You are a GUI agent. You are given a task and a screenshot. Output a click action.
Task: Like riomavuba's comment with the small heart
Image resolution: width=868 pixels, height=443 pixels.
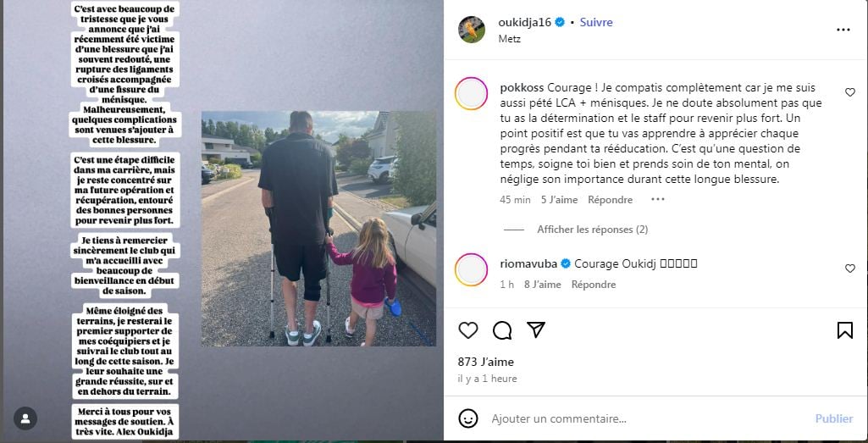[x=850, y=269]
